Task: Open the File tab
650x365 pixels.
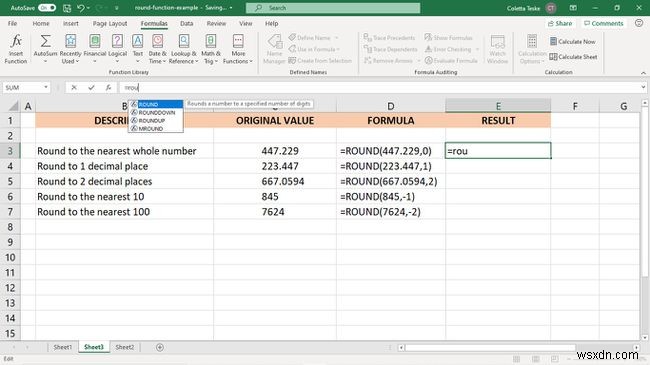Action: [x=12, y=24]
